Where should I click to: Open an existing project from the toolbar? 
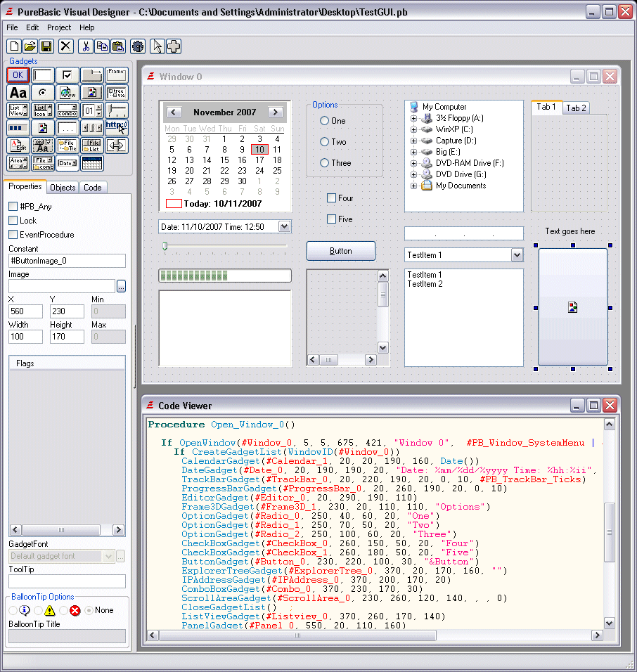[x=30, y=46]
